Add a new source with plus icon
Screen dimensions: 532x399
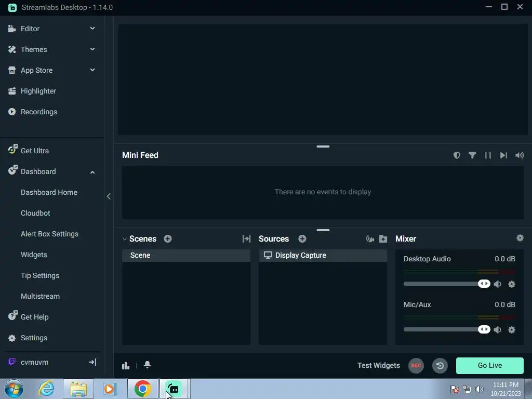302,239
